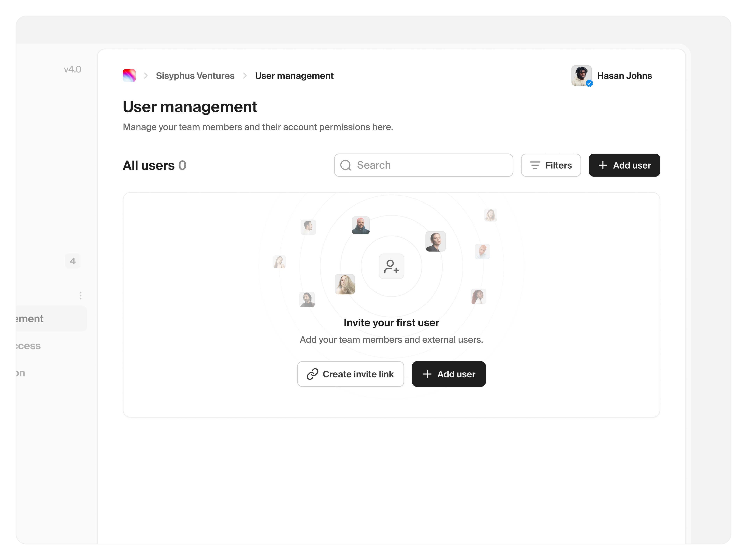The width and height of the screenshot is (747, 560).
Task: Open the Filters dropdown
Action: (551, 165)
